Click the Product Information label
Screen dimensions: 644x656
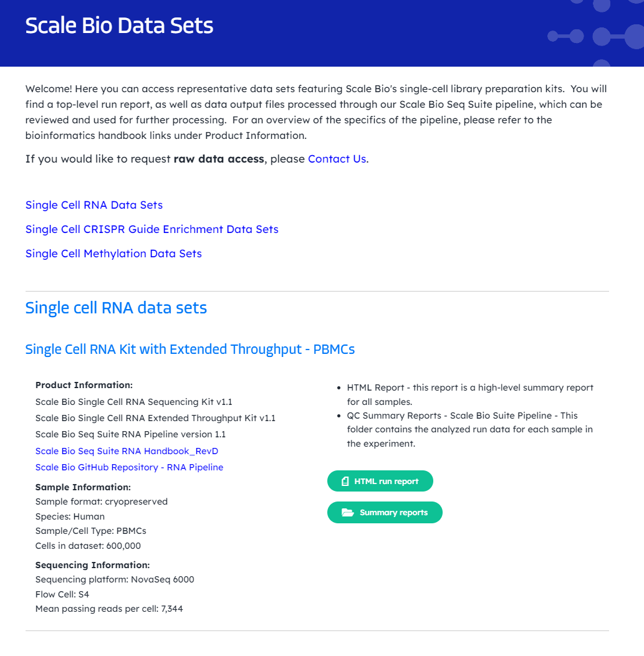84,385
